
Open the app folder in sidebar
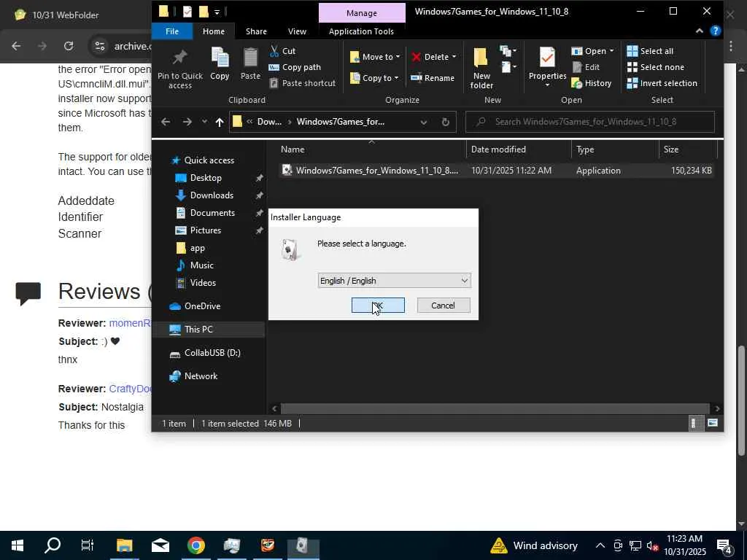click(x=197, y=248)
